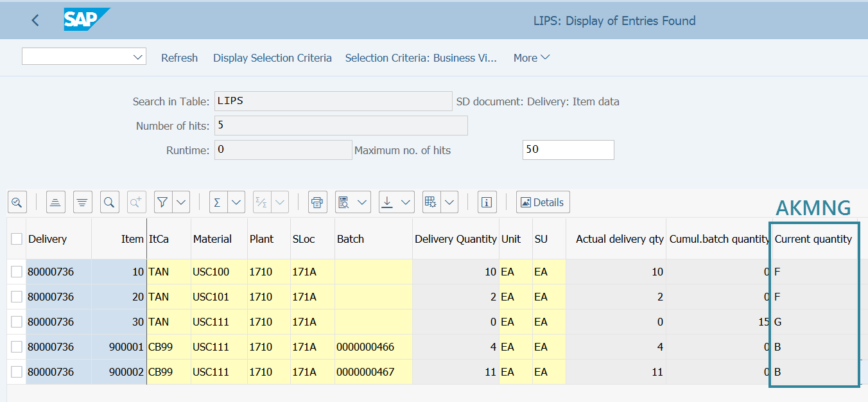Click the Export download icon
868x402 pixels.
(387, 202)
